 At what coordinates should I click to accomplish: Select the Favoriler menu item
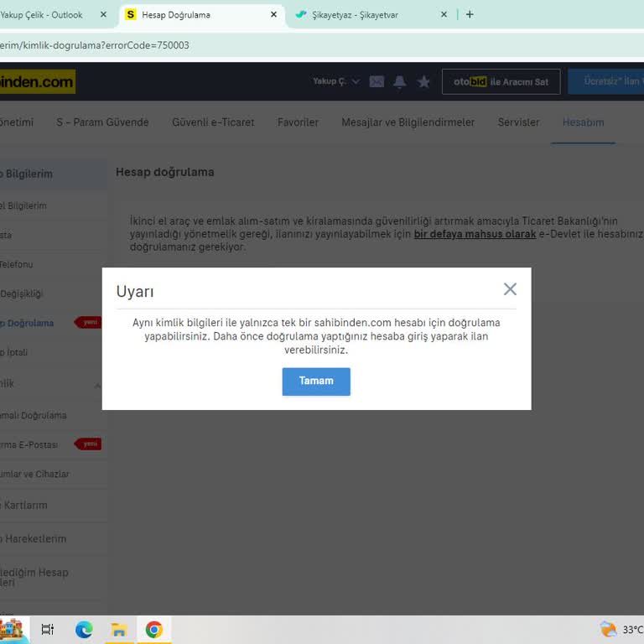298,122
